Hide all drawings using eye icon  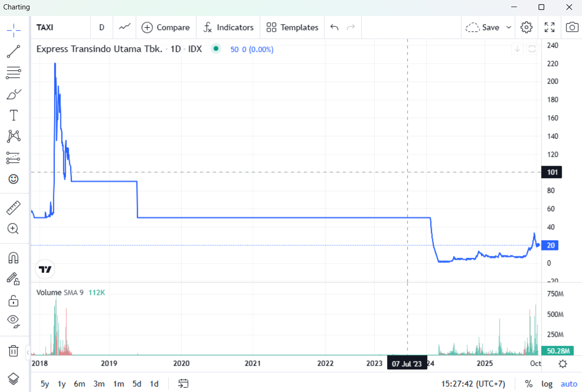coord(14,320)
